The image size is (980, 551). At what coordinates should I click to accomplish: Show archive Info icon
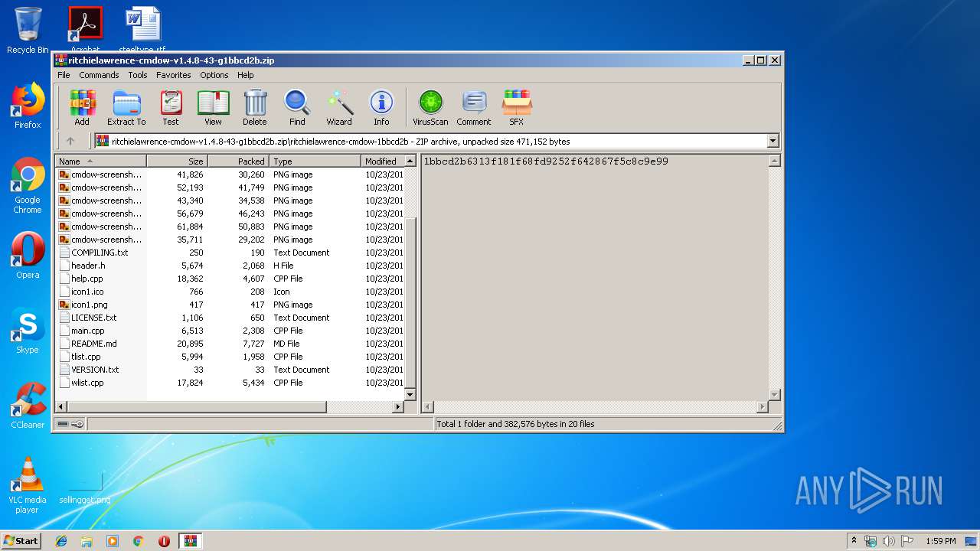[381, 108]
